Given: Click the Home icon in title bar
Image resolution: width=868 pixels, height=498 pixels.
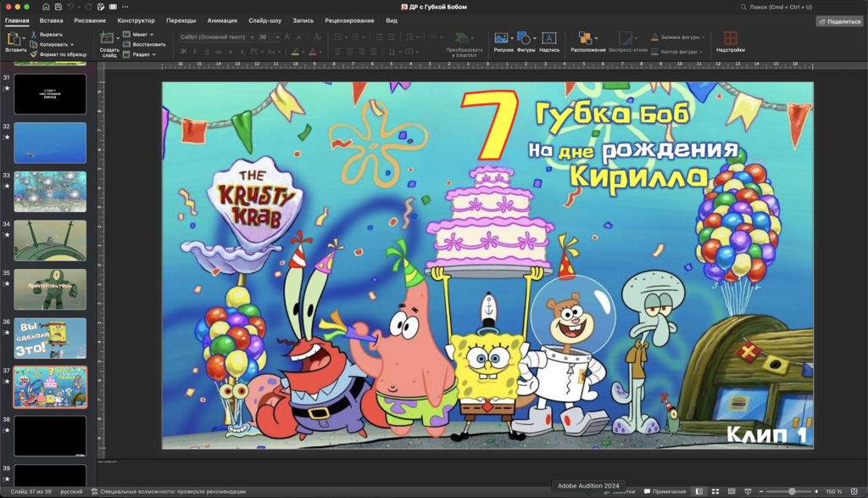Looking at the screenshot, I should click(46, 7).
